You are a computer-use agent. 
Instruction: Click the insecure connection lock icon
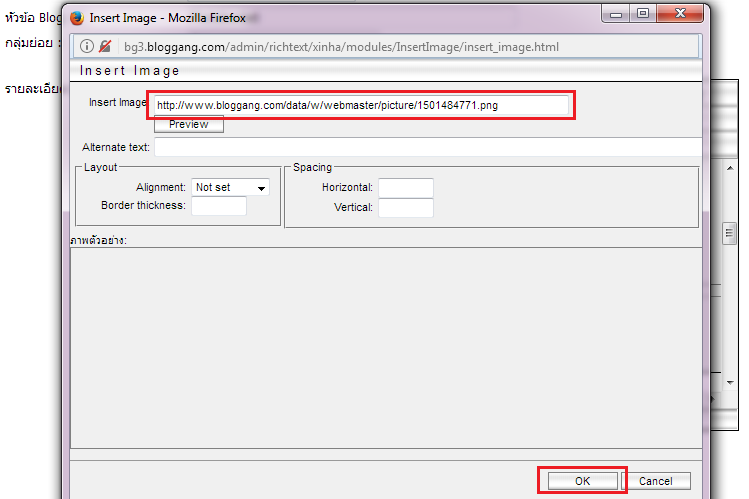104,47
